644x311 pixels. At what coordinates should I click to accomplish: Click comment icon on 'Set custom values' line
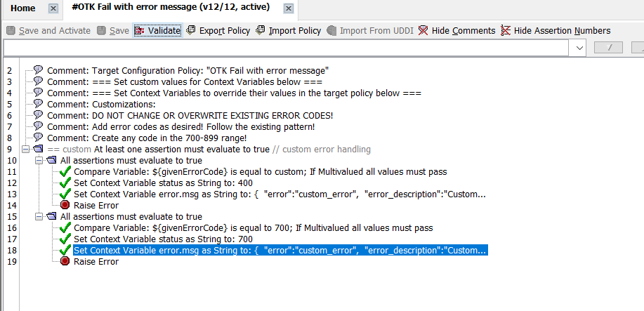[x=38, y=81]
